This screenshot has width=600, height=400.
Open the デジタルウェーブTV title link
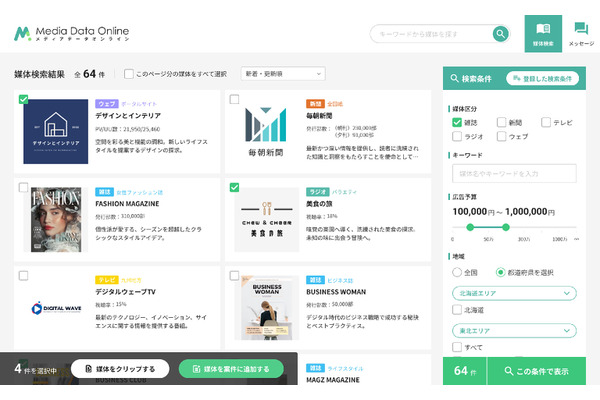click(126, 292)
